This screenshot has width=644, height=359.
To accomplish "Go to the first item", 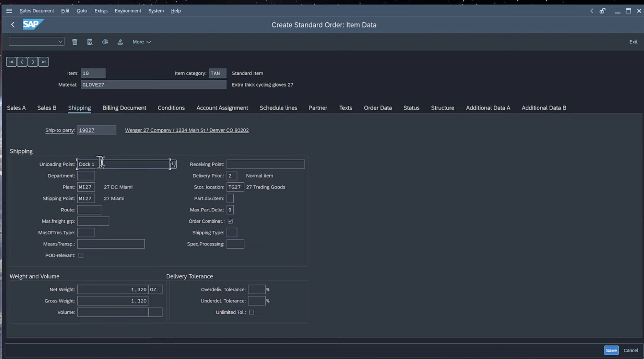I will tap(11, 62).
